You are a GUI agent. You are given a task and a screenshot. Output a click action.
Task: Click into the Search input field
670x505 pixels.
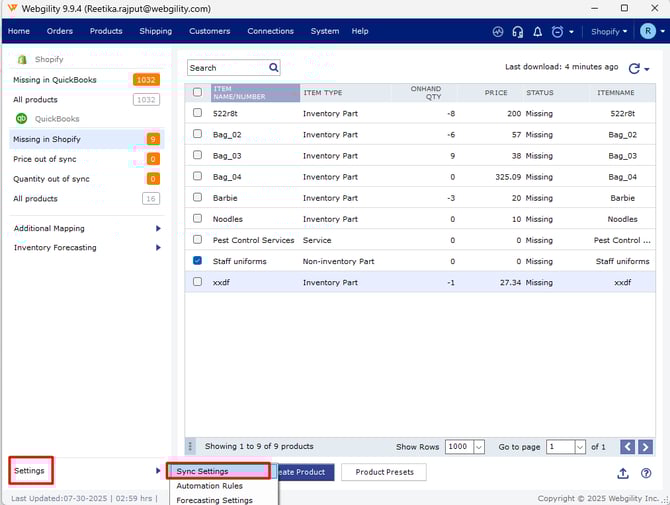(226, 68)
